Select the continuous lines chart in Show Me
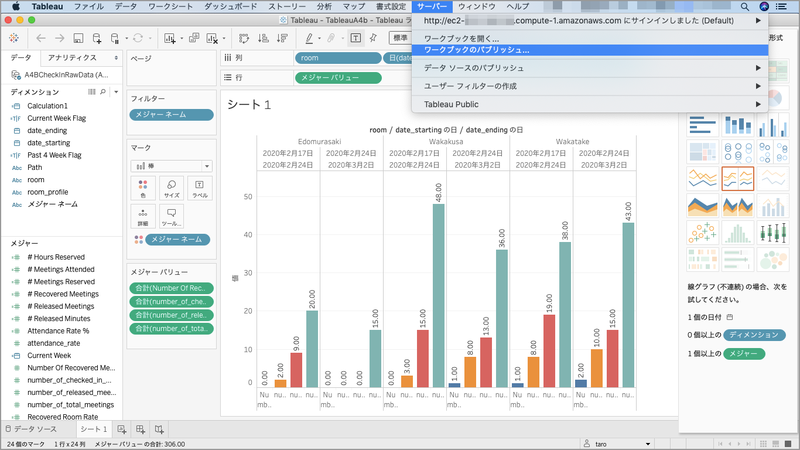800x450 pixels. [703, 179]
